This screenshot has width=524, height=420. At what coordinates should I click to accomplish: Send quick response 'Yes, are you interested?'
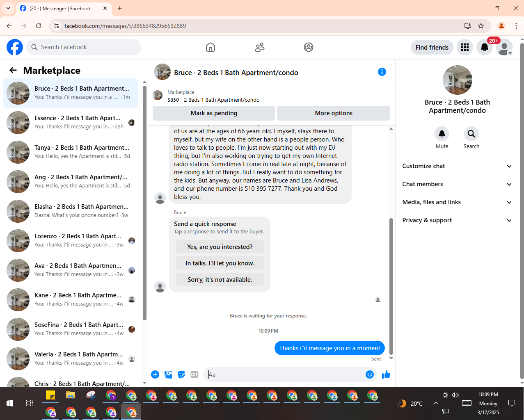(x=220, y=247)
